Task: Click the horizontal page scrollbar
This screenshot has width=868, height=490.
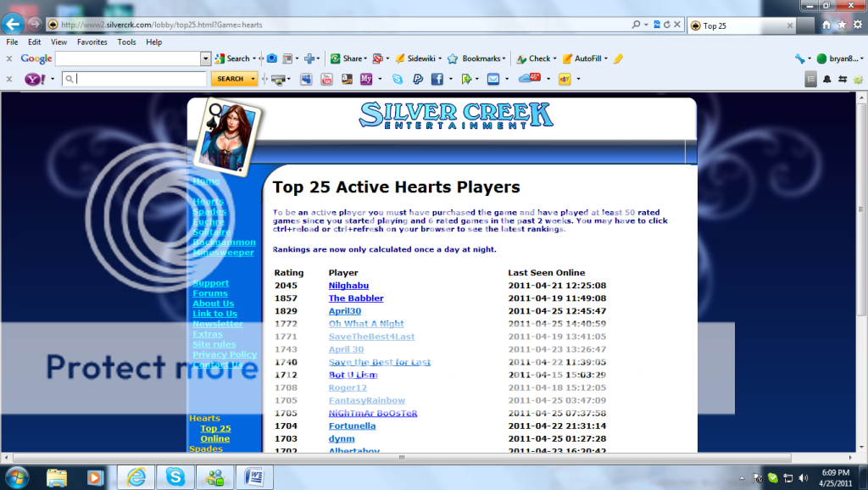Action: click(x=401, y=457)
